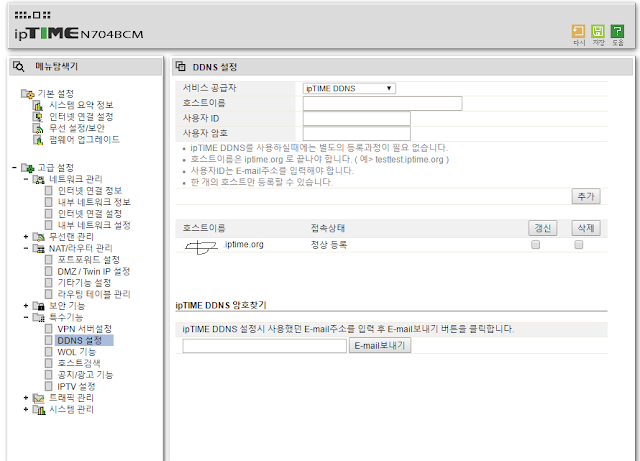Click the 시스템 요약 정보 icon

tap(38, 105)
